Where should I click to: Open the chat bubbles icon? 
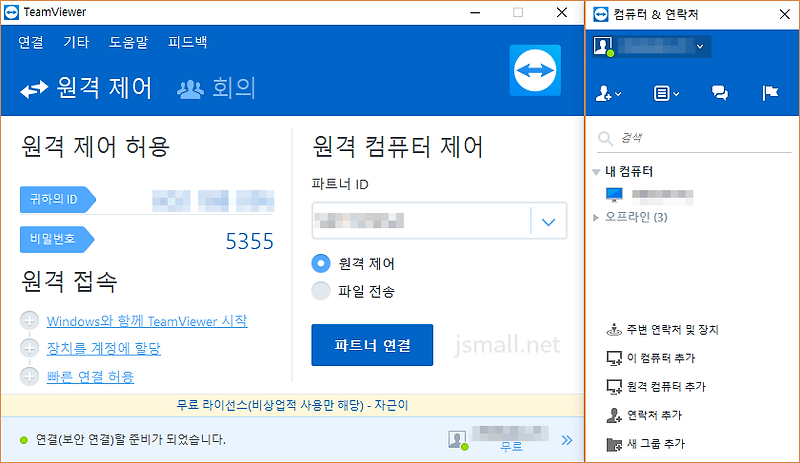click(x=720, y=93)
